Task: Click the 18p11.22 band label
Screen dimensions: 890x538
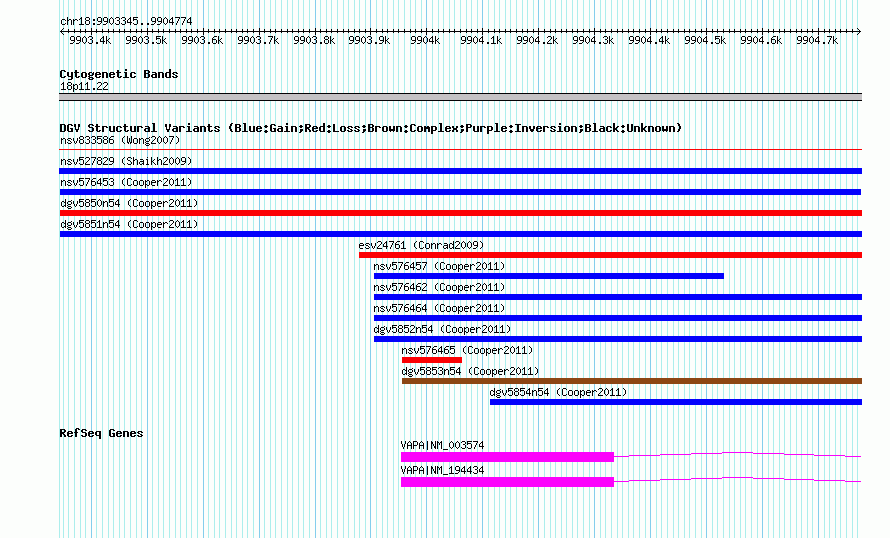Action: click(x=84, y=87)
